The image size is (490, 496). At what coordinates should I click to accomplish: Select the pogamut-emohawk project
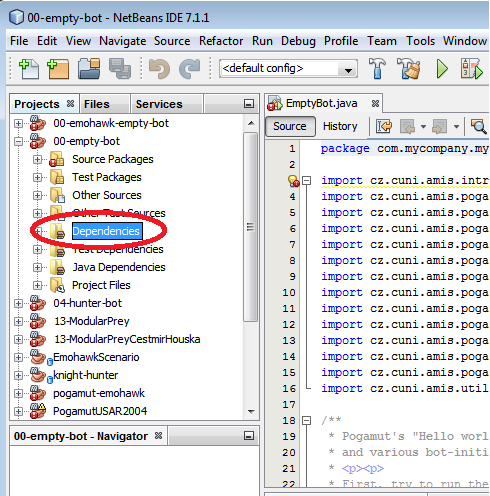[x=99, y=393]
